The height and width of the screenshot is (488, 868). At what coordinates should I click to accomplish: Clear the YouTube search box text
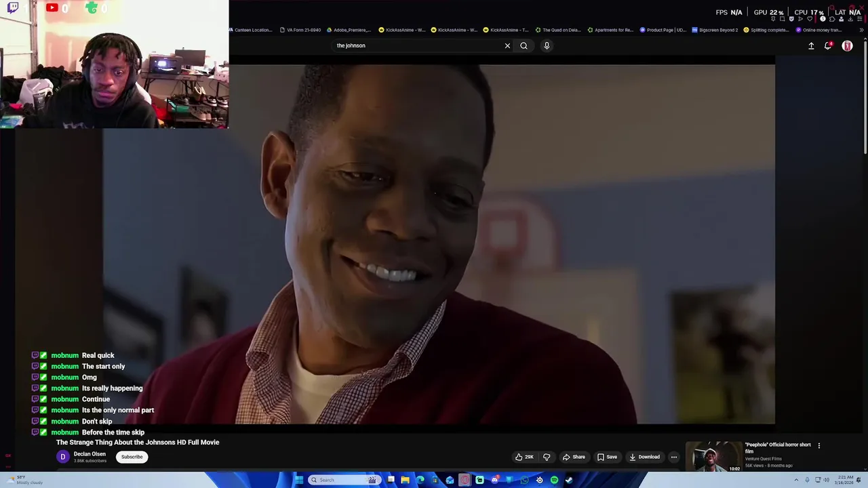click(x=507, y=45)
